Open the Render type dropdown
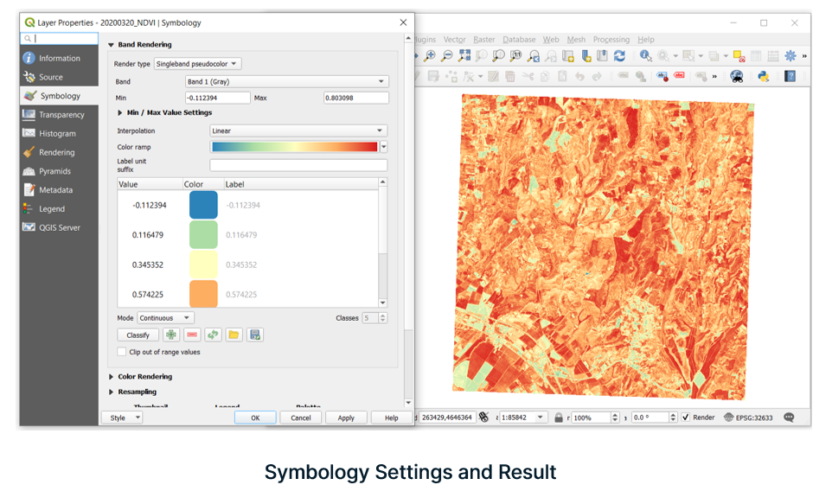The image size is (832, 504). [197, 64]
